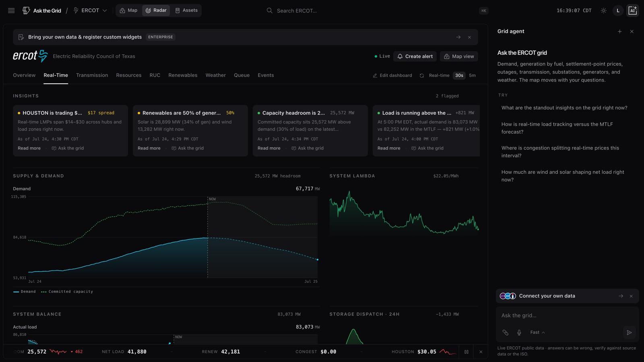The width and height of the screenshot is (644, 362).
Task: Open the ERCOT market dropdown
Action: [x=90, y=10]
